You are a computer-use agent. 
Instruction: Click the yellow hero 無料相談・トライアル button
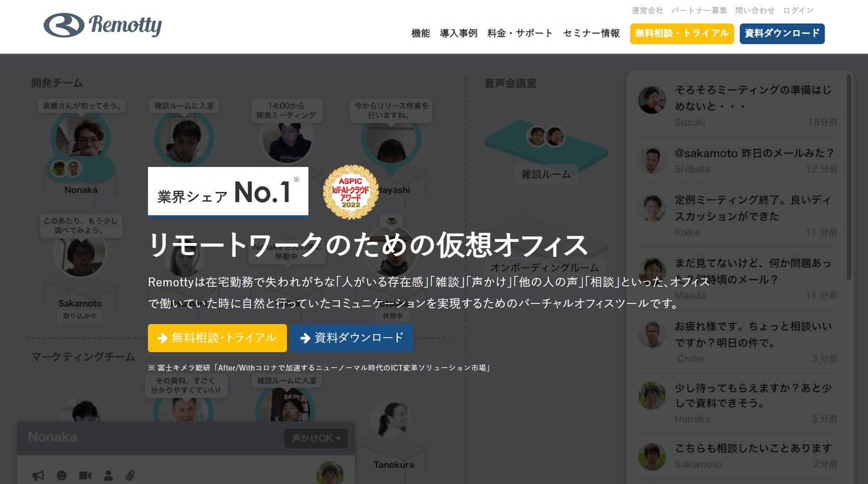217,338
